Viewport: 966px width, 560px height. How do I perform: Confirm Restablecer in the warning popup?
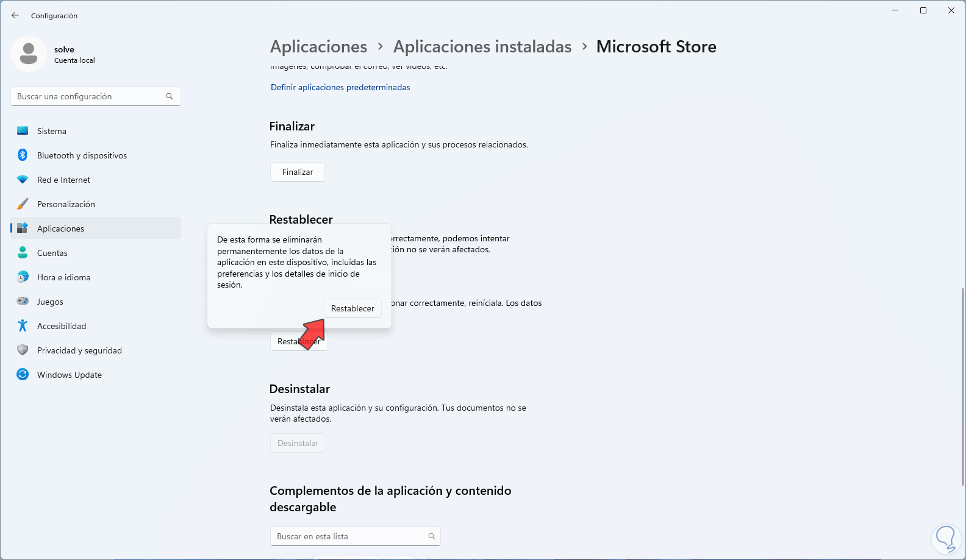click(x=352, y=308)
